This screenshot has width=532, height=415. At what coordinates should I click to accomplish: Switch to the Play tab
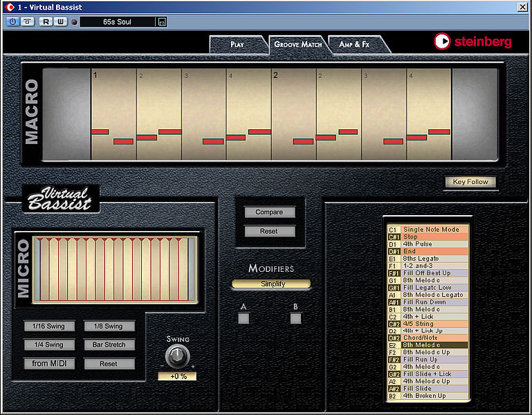(x=237, y=44)
